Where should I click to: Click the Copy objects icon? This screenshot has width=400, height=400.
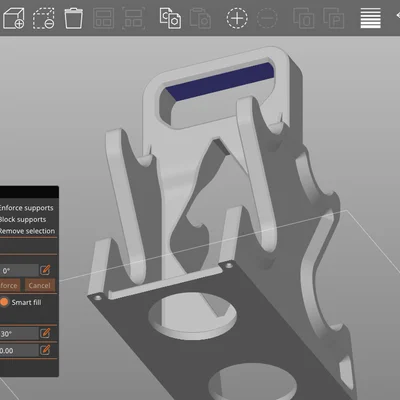(170, 18)
